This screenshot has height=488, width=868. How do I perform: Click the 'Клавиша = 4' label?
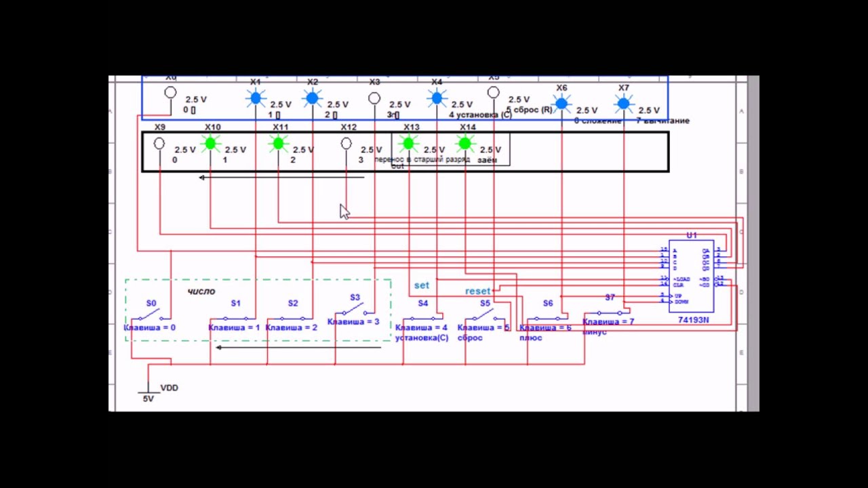pyautogui.click(x=421, y=328)
